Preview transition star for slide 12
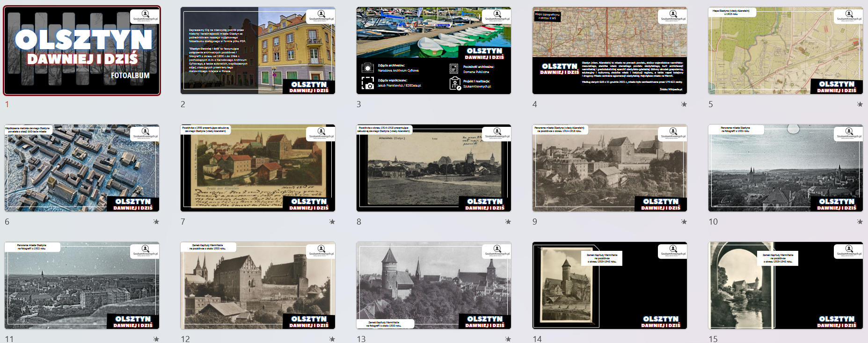868x343 pixels. [x=332, y=339]
